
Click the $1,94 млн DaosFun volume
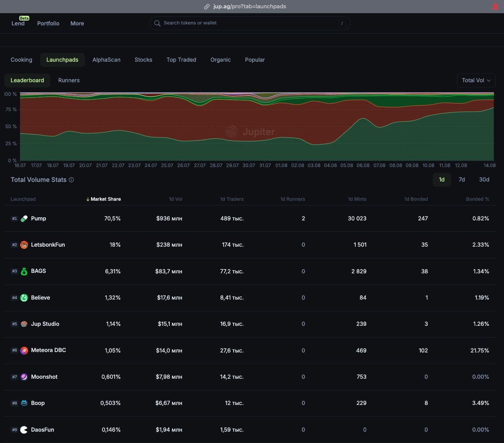169,430
